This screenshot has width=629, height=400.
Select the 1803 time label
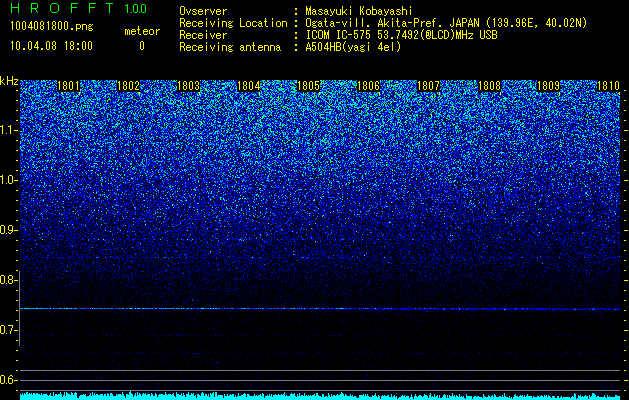[189, 86]
